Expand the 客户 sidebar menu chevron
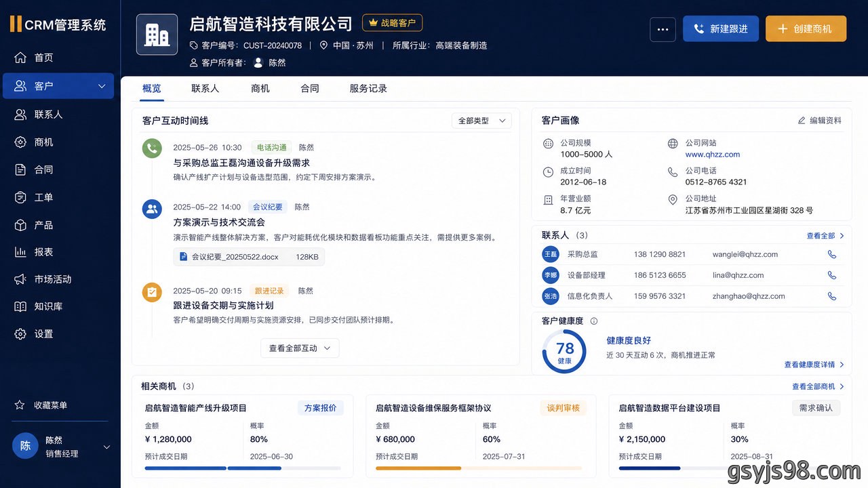The image size is (868, 488). tap(102, 86)
